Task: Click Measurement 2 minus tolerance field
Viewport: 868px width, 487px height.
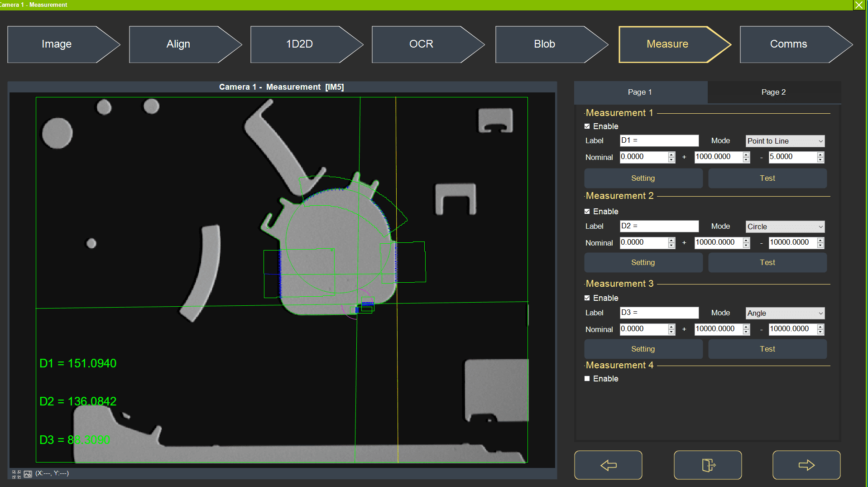Action: 793,243
